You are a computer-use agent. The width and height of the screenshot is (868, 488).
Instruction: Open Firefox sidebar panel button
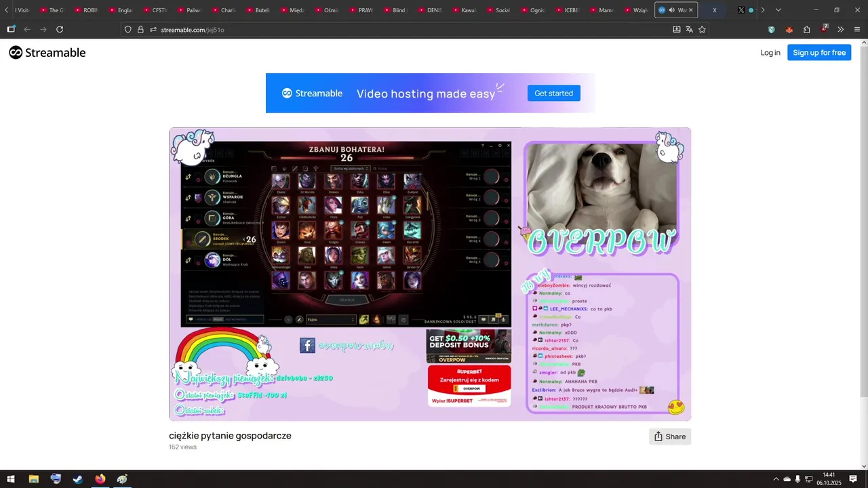[11, 29]
